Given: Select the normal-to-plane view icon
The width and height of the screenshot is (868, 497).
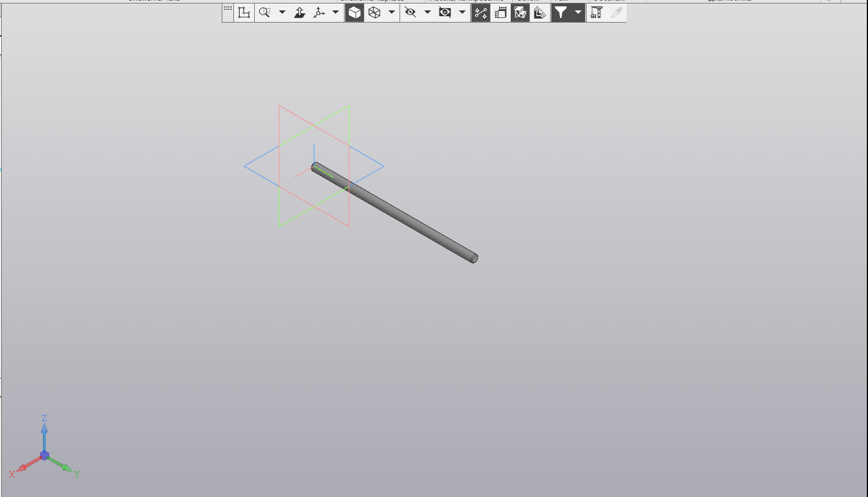Looking at the screenshot, I should pos(299,12).
